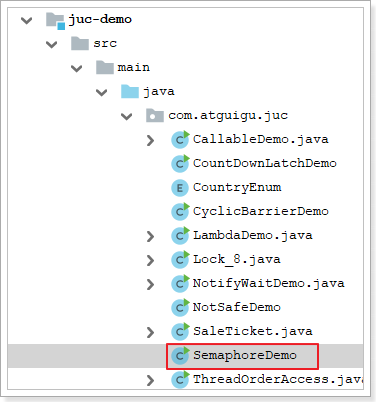Click the NotSafeDemo class icon
Screen dimensions: 376x402
180,308
